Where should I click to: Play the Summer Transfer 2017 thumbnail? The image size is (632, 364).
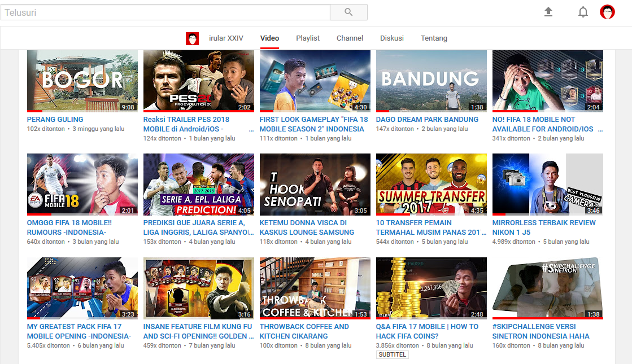431,185
